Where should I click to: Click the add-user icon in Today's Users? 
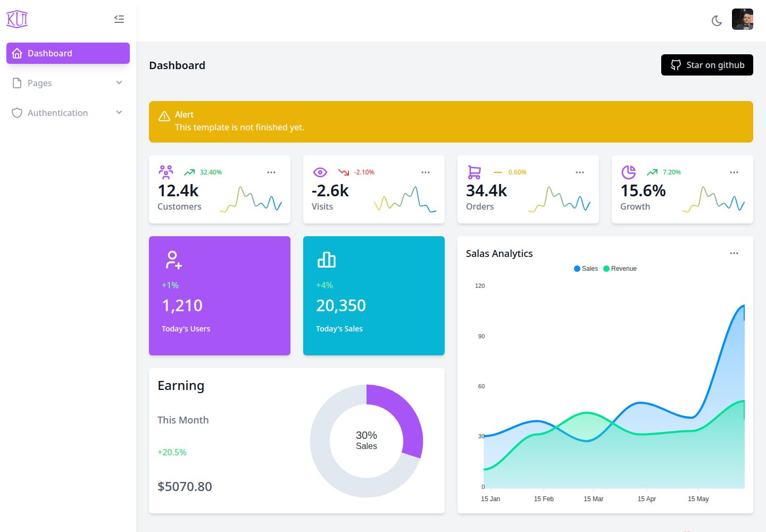point(173,260)
